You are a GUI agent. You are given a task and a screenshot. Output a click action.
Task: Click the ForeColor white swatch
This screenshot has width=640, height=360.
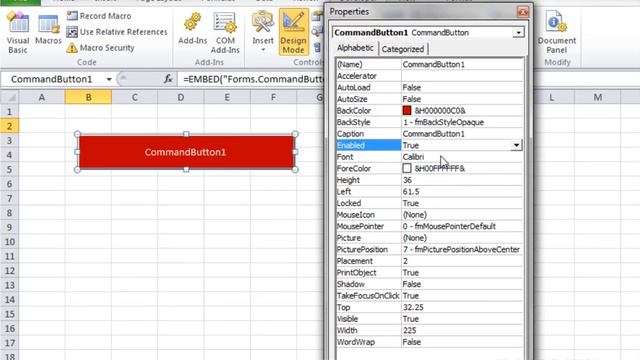pyautogui.click(x=407, y=168)
